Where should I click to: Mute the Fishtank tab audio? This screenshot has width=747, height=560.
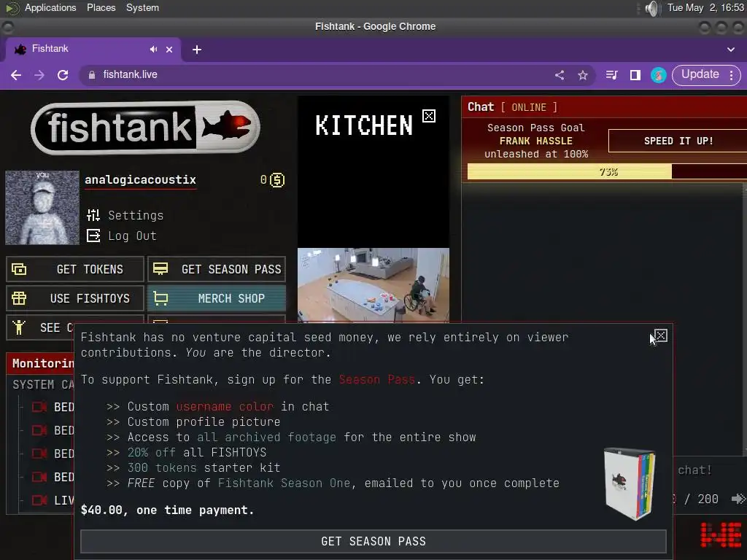click(x=153, y=49)
